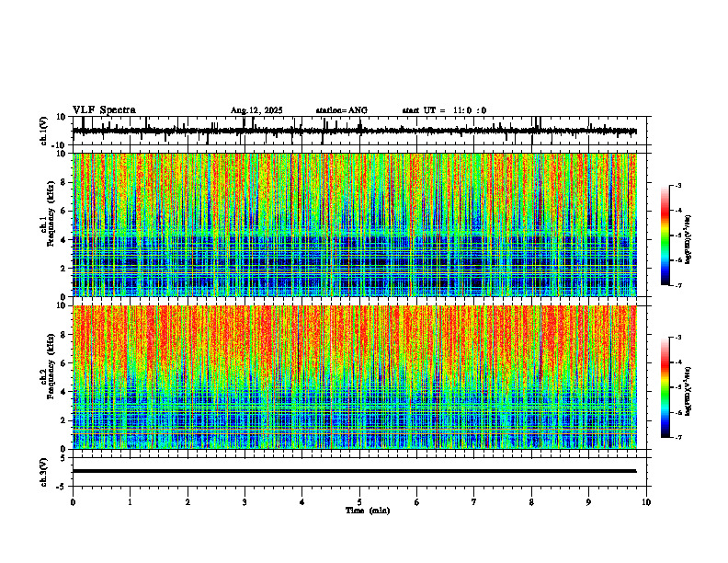The width and height of the screenshot is (728, 563).
Task: Click the "-3" label on ch.1 color bar
Action: tap(678, 186)
